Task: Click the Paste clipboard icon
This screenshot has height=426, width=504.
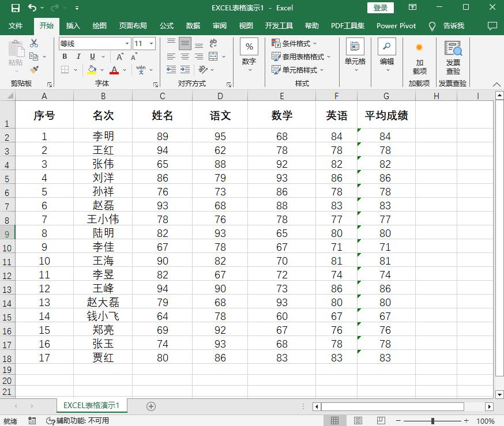Action: click(x=16, y=49)
